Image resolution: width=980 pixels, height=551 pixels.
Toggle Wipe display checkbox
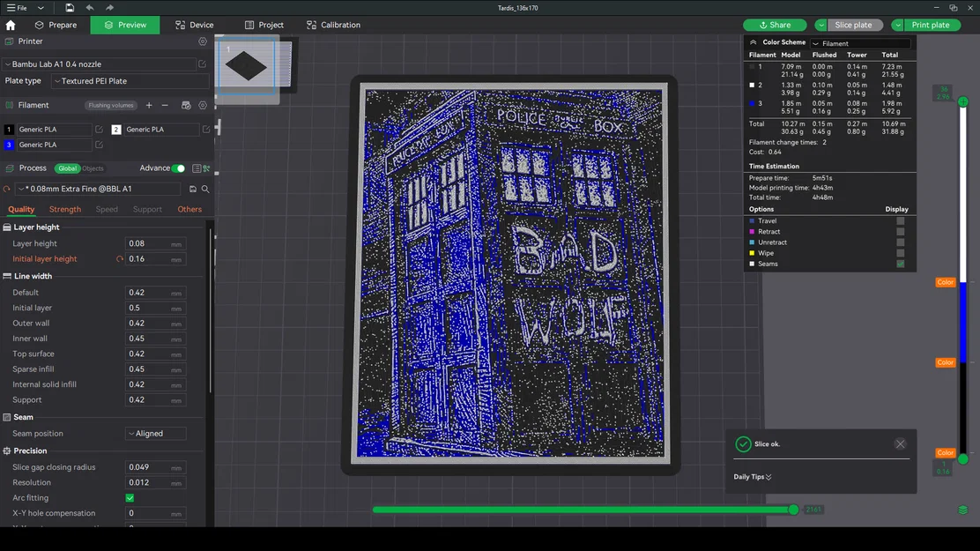pyautogui.click(x=900, y=253)
